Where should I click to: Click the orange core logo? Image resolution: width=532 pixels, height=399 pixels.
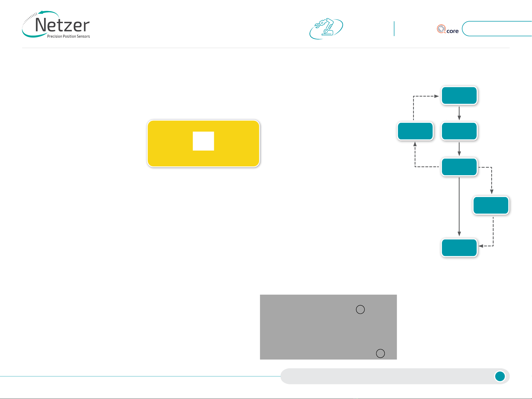448,29
